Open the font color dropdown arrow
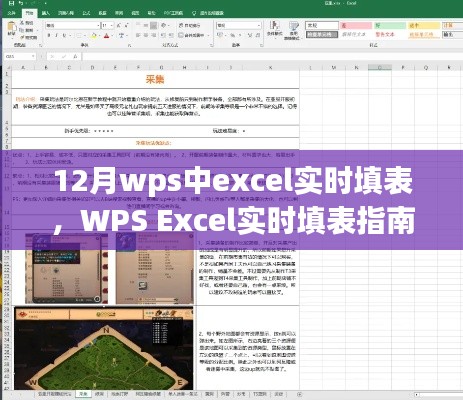The image size is (463, 400). tap(112, 35)
